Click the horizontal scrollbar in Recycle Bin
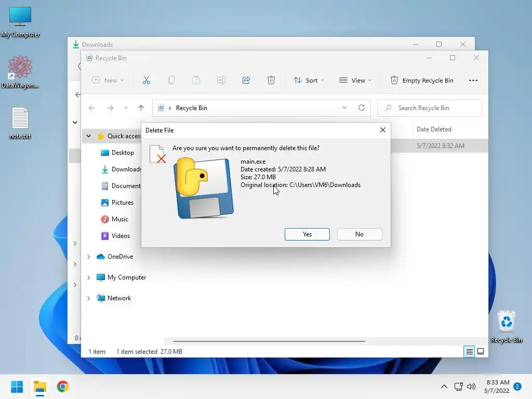The width and height of the screenshot is (532, 399). pos(269,341)
